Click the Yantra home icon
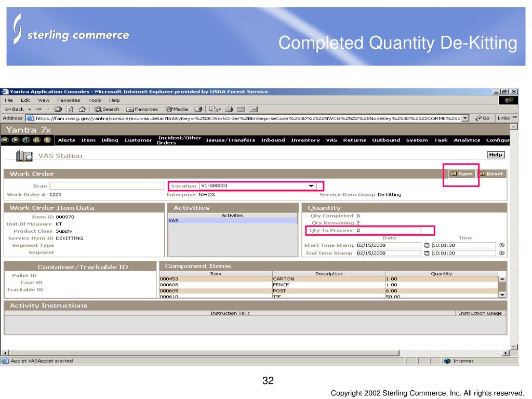This screenshot has height=399, width=532. pyautogui.click(x=37, y=140)
